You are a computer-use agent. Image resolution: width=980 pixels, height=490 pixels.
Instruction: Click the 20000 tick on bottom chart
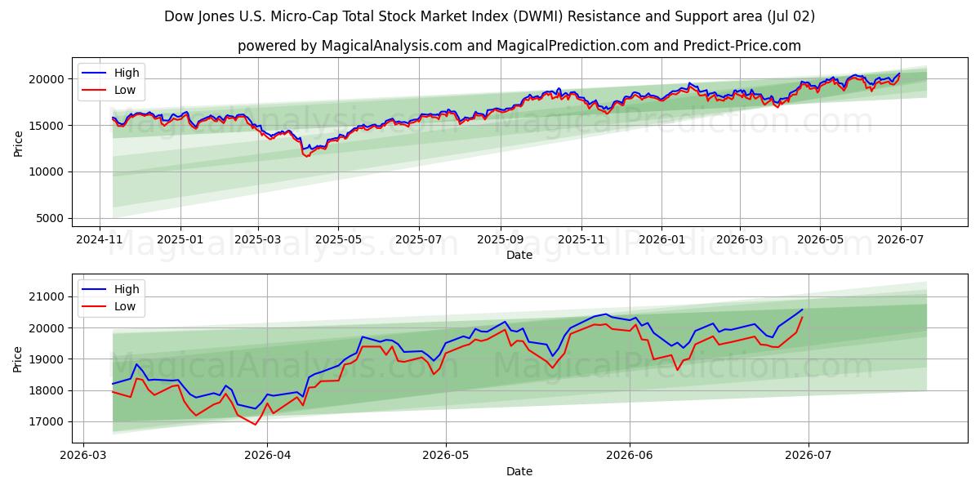(48, 327)
